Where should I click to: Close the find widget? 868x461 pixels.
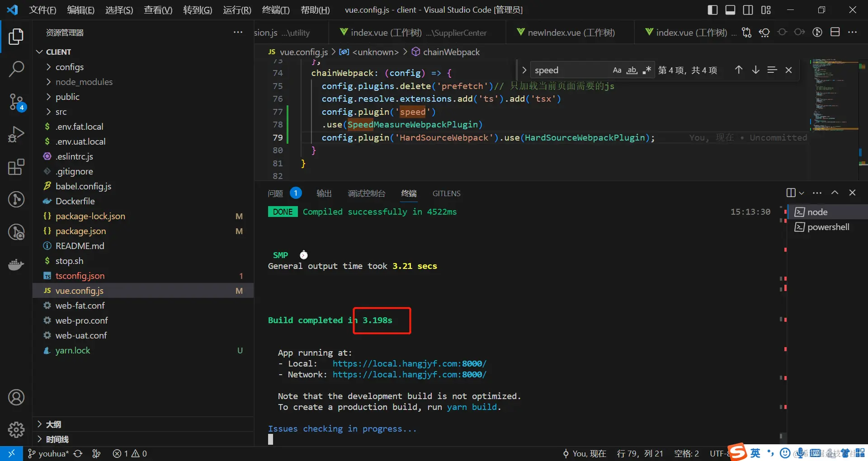coord(789,70)
